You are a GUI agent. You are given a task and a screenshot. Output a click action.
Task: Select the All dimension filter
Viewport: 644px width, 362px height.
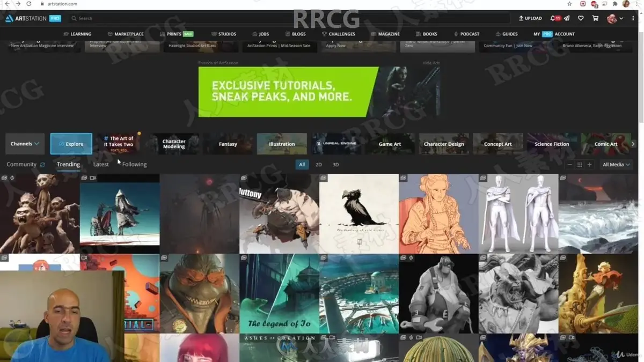pyautogui.click(x=302, y=165)
